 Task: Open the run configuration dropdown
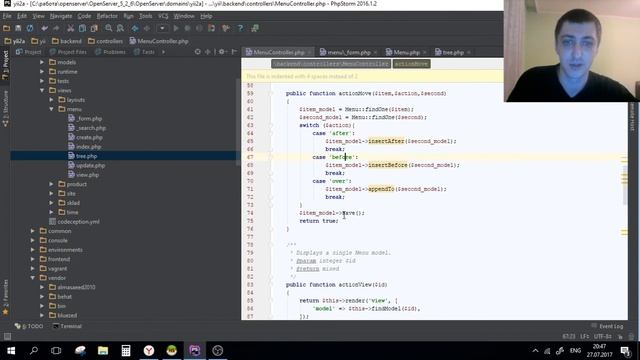162,28
